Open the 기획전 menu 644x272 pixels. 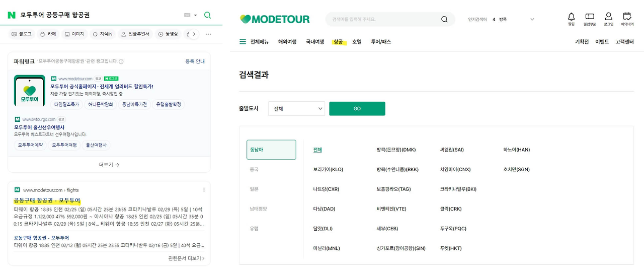coord(582,42)
